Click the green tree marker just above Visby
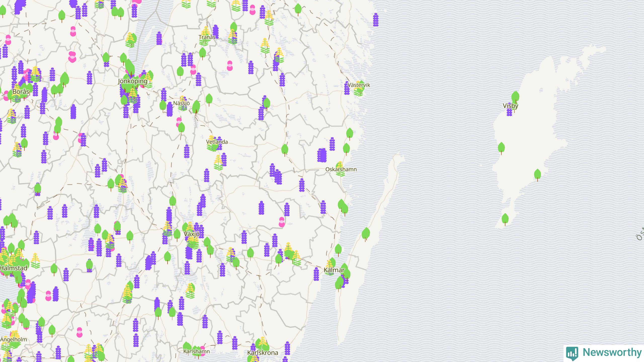Viewport: 644px width, 362px height. [515, 97]
